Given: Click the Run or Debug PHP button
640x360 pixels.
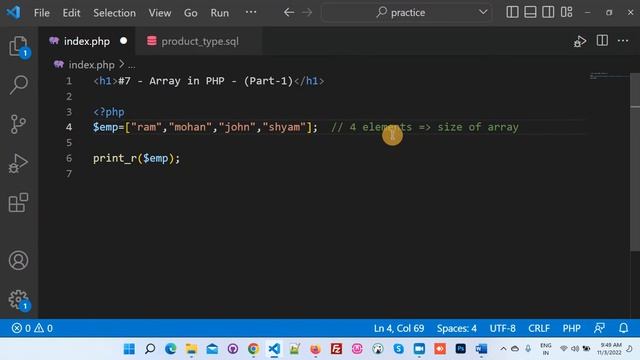Looking at the screenshot, I should pyautogui.click(x=580, y=41).
